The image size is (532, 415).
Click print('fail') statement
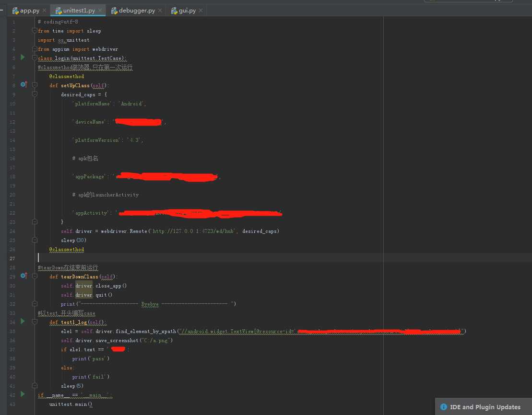click(x=91, y=377)
